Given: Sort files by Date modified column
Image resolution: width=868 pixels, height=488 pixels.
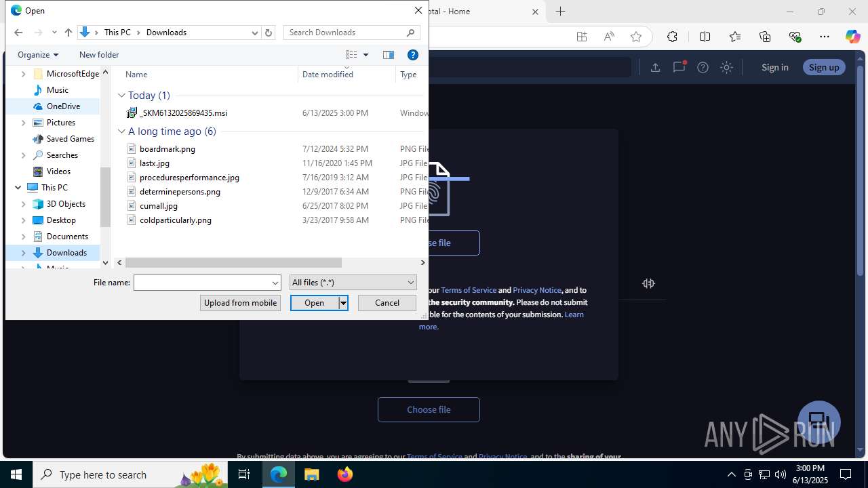Looking at the screenshot, I should pyautogui.click(x=328, y=75).
